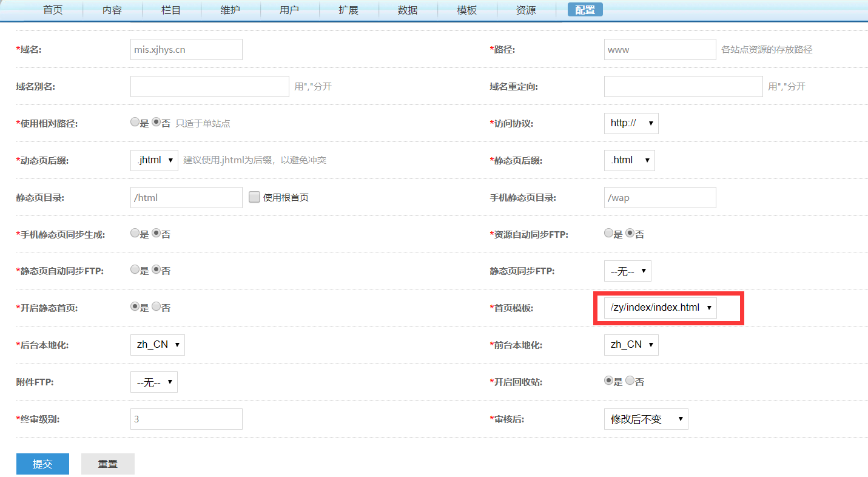Expand the 后台本地化 zh_CN dropdown
Image resolution: width=868 pixels, height=477 pixels.
(158, 345)
